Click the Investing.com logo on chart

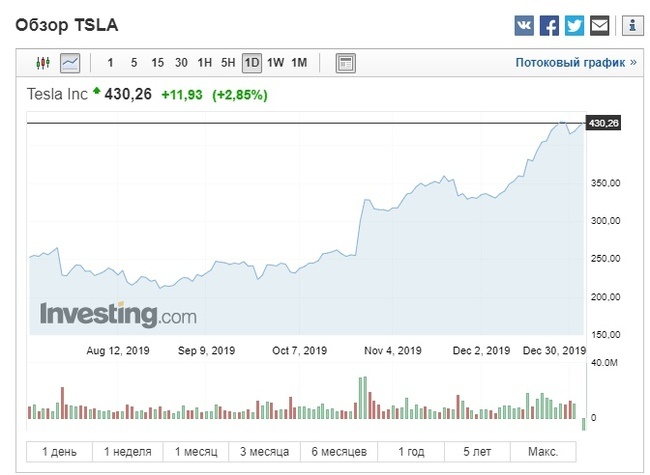click(118, 313)
